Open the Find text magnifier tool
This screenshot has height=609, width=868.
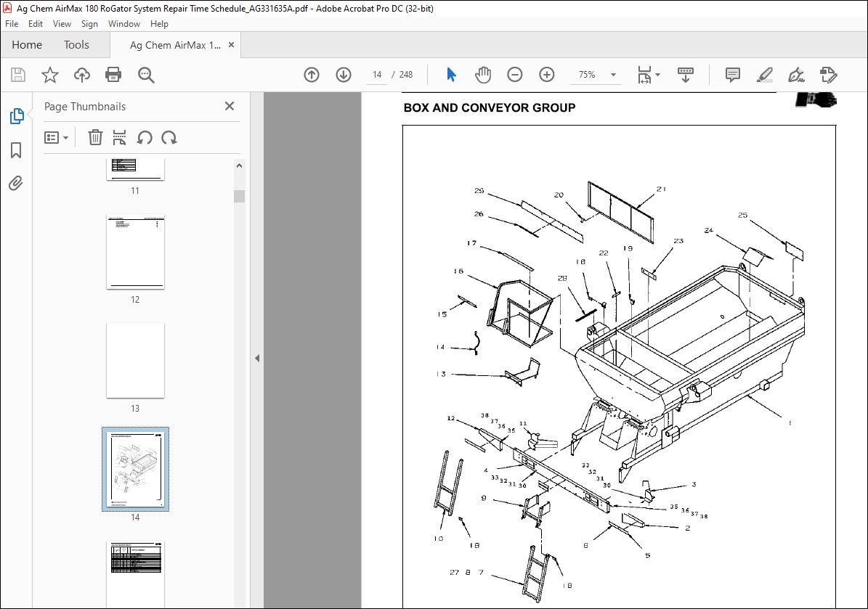tap(146, 75)
